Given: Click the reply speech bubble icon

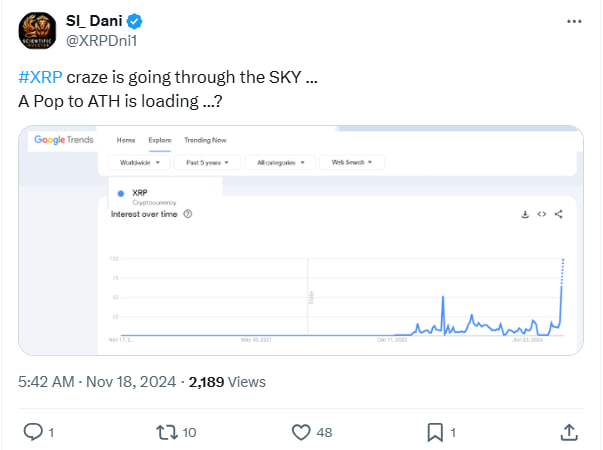Looking at the screenshot, I should click(33, 432).
